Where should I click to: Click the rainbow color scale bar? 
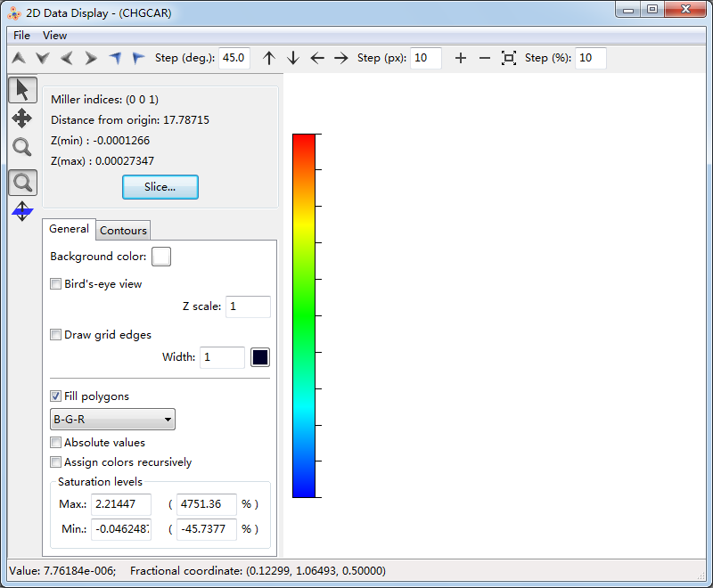(x=304, y=315)
